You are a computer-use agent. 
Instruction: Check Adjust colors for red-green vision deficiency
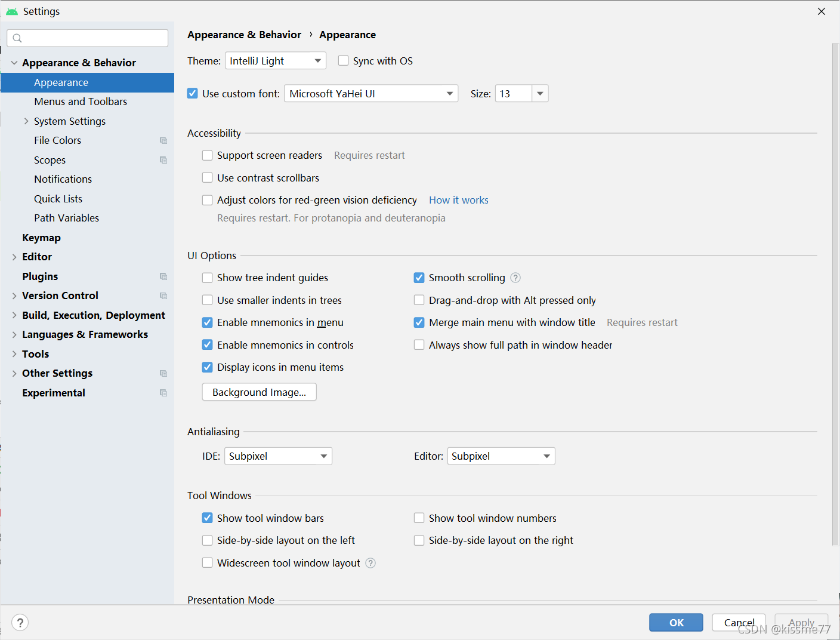tap(207, 200)
